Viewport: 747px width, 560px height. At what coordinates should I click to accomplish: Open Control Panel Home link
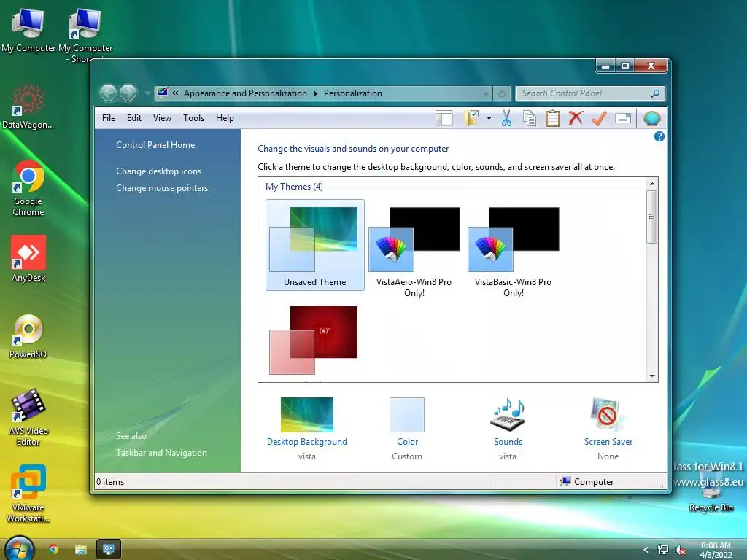(155, 145)
